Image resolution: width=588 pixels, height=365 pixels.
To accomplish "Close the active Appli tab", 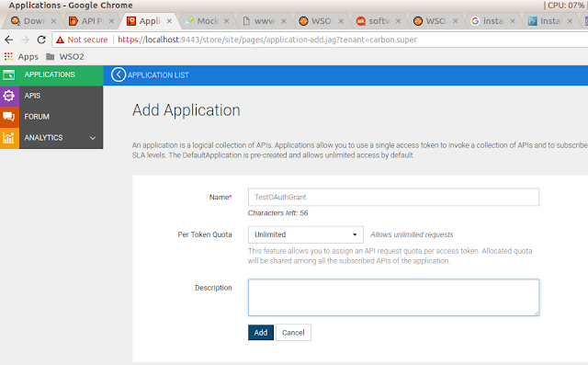I will [169, 21].
